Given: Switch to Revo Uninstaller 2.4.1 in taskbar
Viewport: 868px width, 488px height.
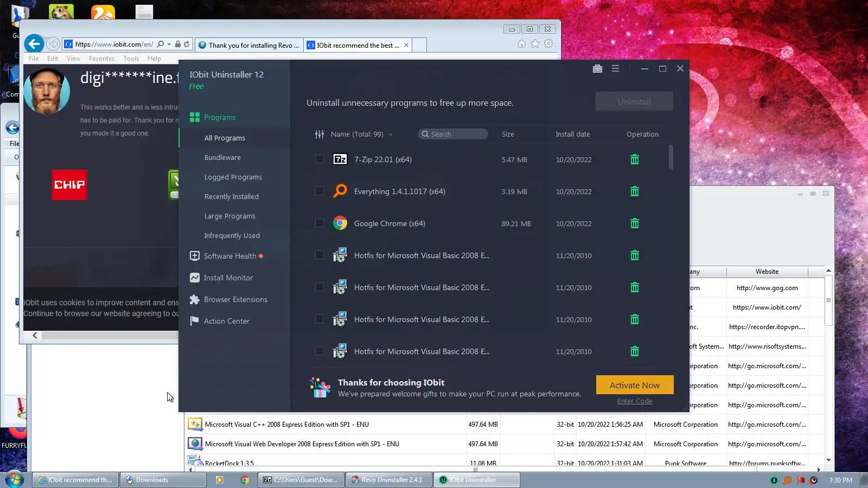Looking at the screenshot, I should pyautogui.click(x=389, y=480).
